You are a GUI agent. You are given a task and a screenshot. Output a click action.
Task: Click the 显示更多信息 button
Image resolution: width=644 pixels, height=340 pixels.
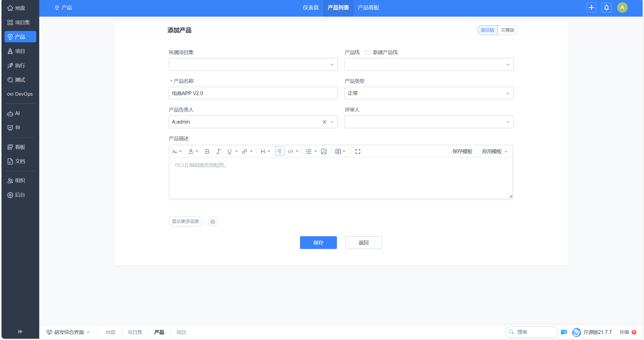point(185,221)
